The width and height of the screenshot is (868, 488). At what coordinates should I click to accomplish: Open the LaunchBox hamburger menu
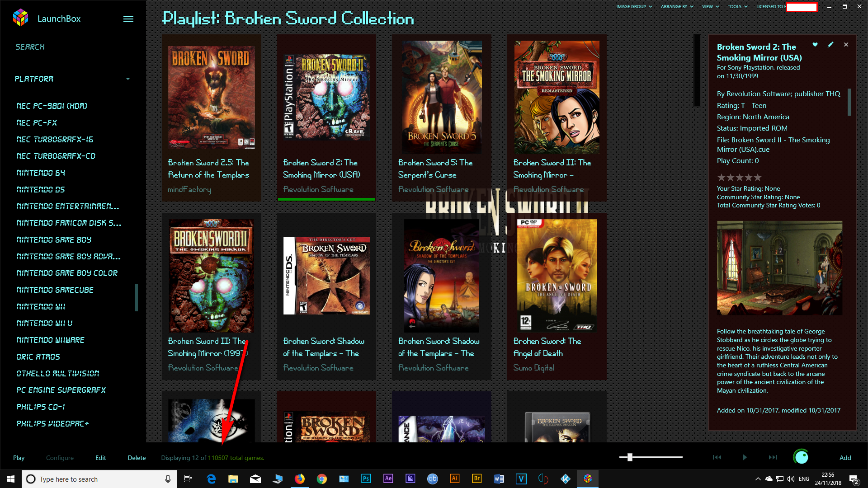[128, 19]
